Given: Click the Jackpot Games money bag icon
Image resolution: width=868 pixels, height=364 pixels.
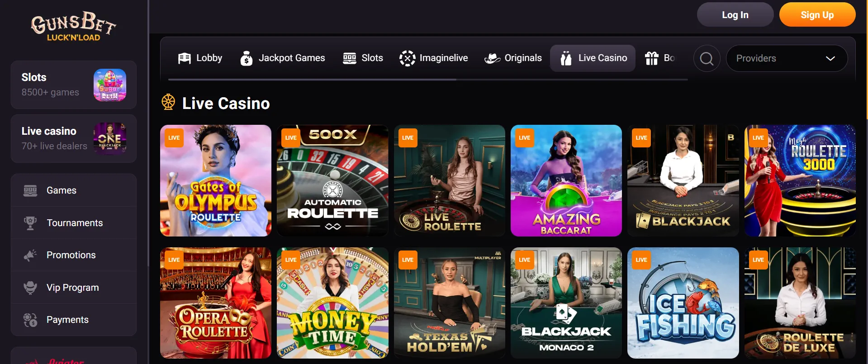Looking at the screenshot, I should 247,58.
